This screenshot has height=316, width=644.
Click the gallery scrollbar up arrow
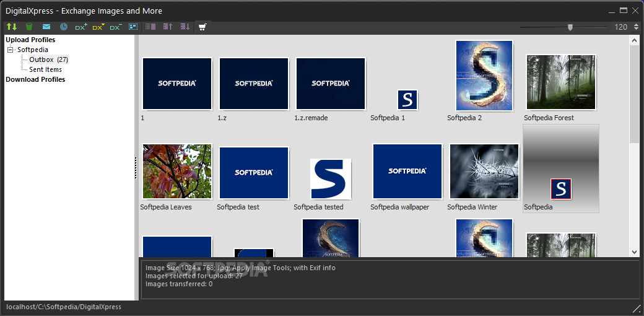pyautogui.click(x=633, y=40)
